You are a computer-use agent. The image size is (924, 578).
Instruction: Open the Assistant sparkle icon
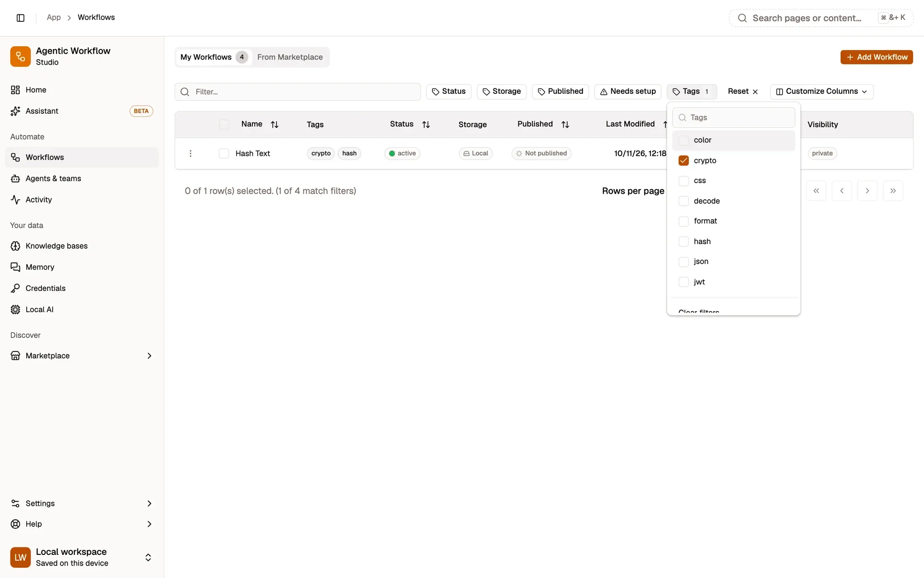coord(15,111)
